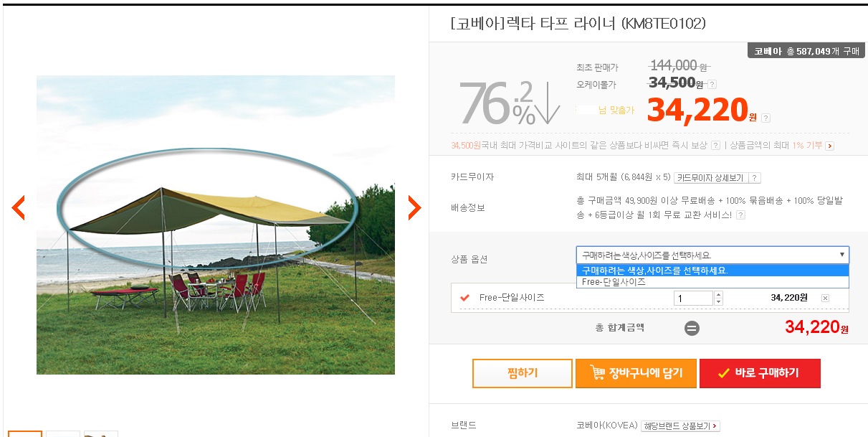Click help icon beside 카드무이자 상세보기

(755, 178)
